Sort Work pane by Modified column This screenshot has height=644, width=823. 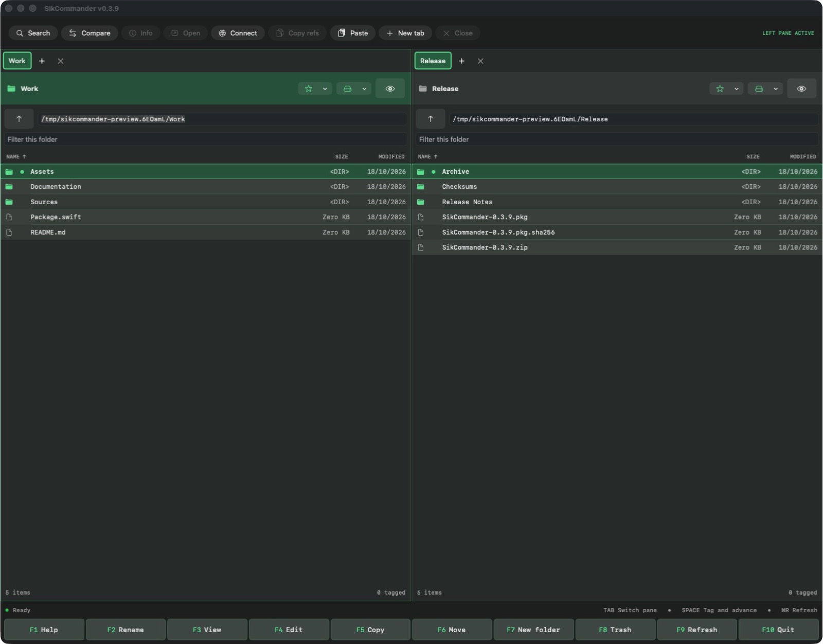pyautogui.click(x=391, y=156)
